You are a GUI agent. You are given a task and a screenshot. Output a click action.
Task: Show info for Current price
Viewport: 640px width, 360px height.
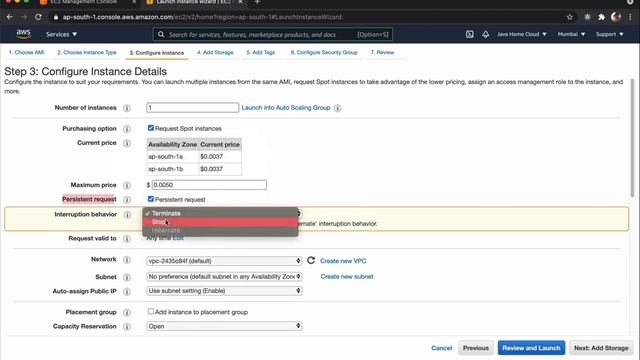(127, 143)
